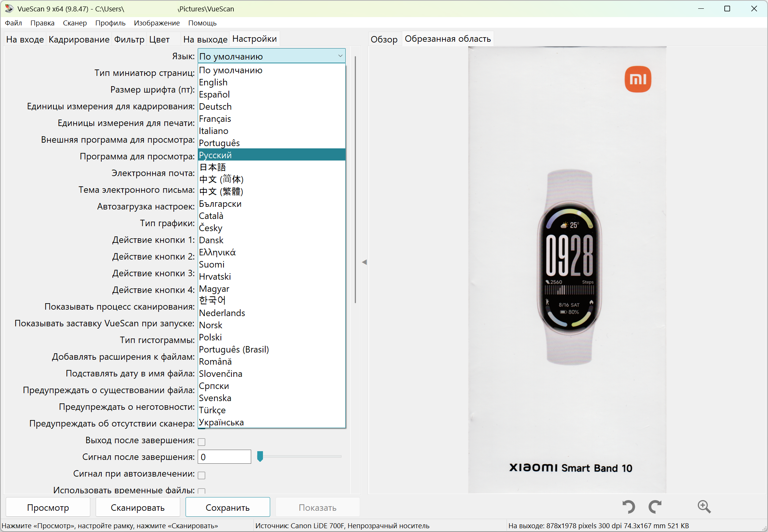Open the Сканер menu
Viewport: 768px width, 532px height.
click(x=75, y=23)
